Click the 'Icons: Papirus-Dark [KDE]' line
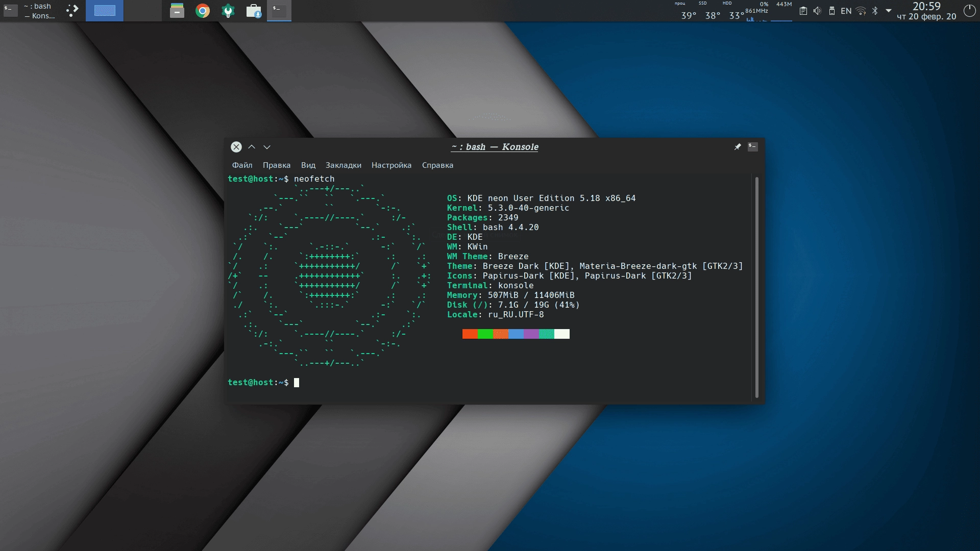Viewport: 980px width, 551px height. tap(570, 276)
